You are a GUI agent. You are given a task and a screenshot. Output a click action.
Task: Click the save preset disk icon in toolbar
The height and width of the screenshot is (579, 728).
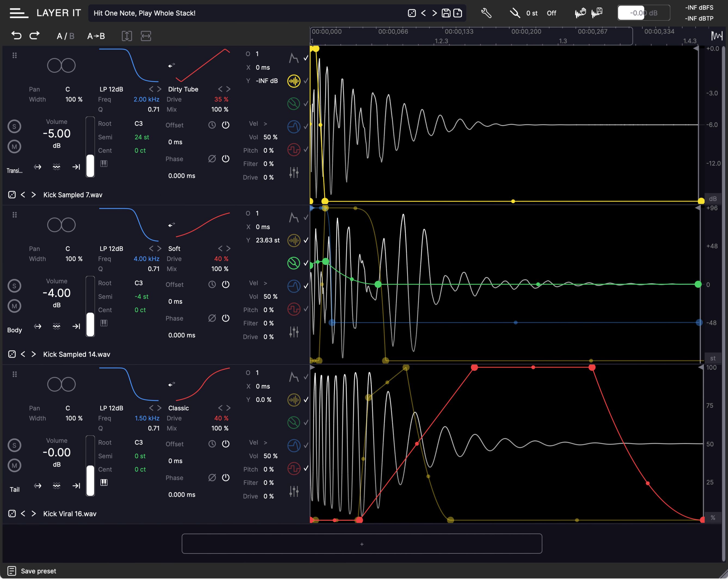[x=446, y=13]
